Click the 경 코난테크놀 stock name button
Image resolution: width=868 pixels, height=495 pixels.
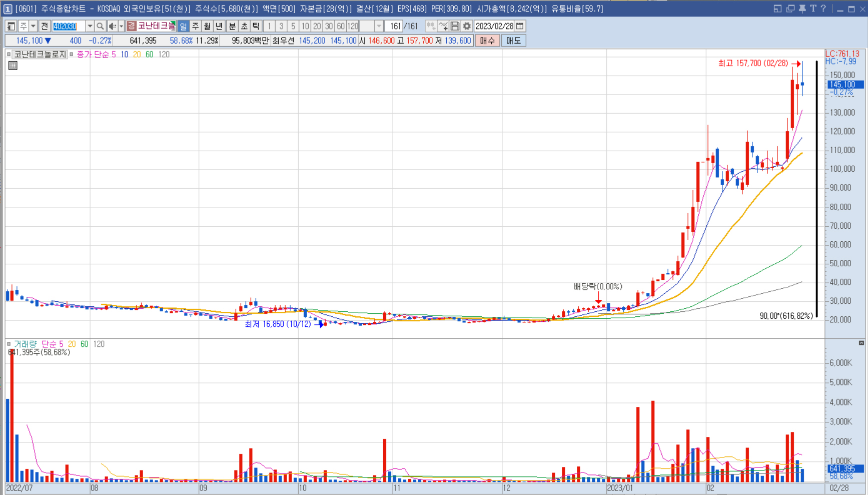point(151,26)
